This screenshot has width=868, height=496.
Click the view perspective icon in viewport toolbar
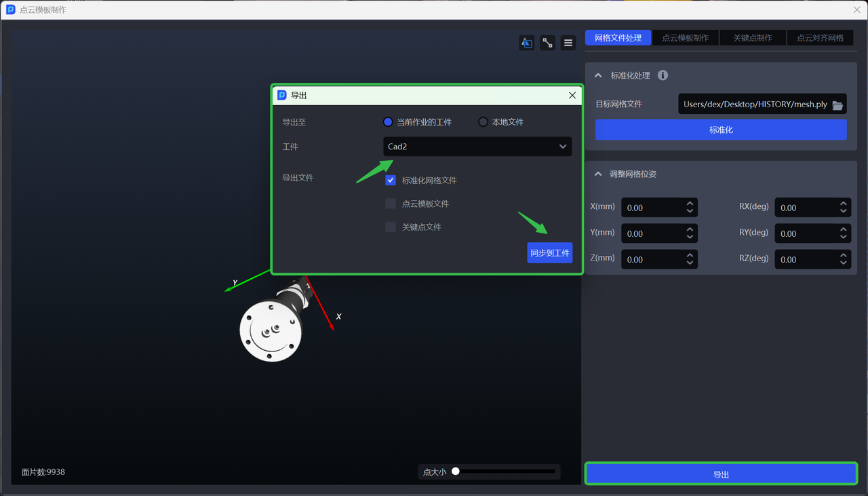pyautogui.click(x=527, y=43)
